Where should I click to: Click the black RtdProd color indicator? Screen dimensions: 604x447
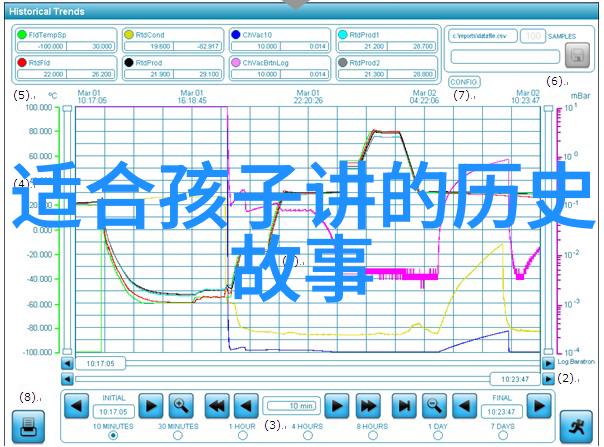click(129, 62)
